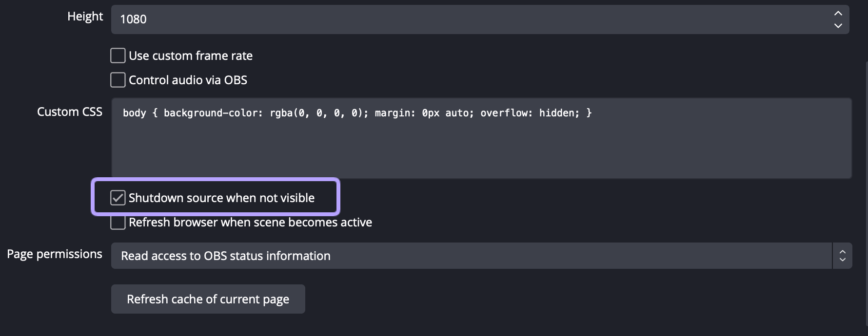The image size is (868, 336).
Task: Click the Height decrement down arrow
Action: (838, 26)
